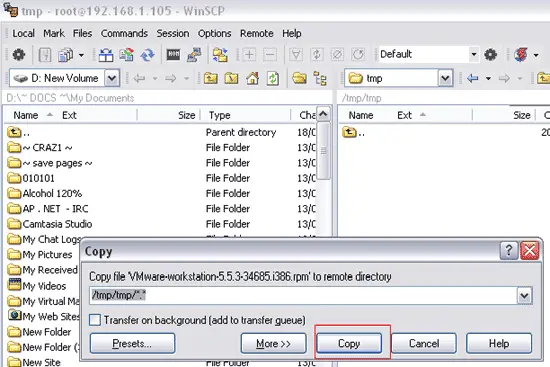The width and height of the screenshot is (550, 367).
Task: Click local panel forward arrow
Action: click(x=170, y=78)
